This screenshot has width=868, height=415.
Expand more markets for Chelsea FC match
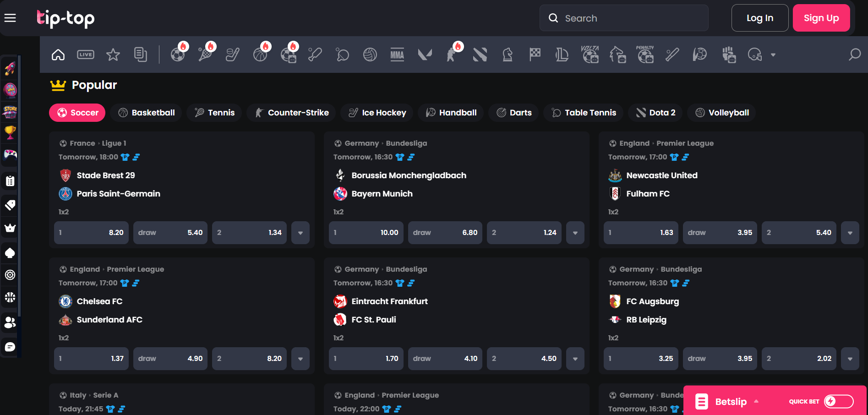pos(300,359)
